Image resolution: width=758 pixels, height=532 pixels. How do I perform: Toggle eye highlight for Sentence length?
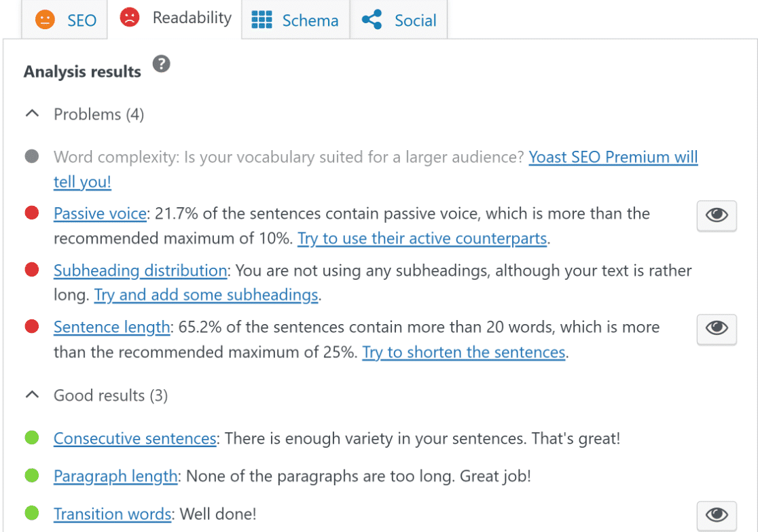click(717, 329)
